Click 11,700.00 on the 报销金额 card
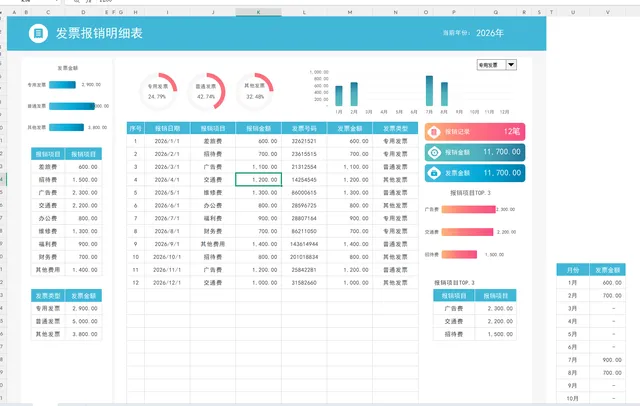 502,152
